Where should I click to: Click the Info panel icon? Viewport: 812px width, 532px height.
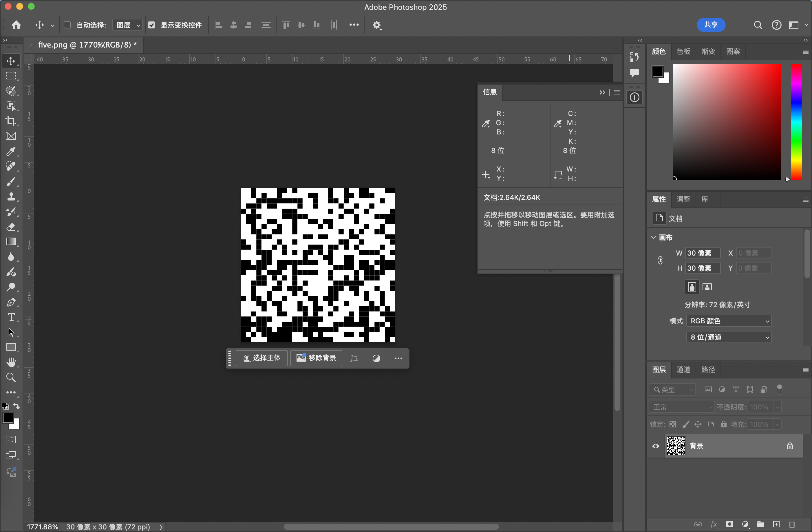[634, 98]
